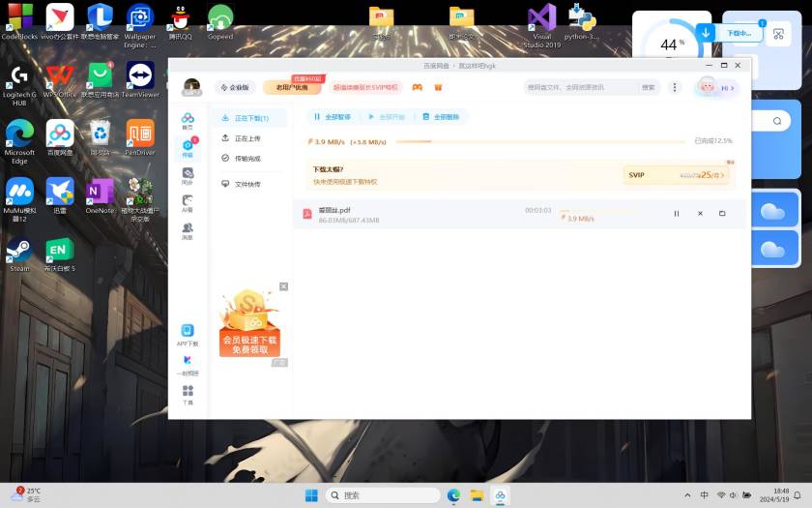812x508 pixels.
Task: Click the Wallpaper Engine desktop icon
Action: pos(140,26)
